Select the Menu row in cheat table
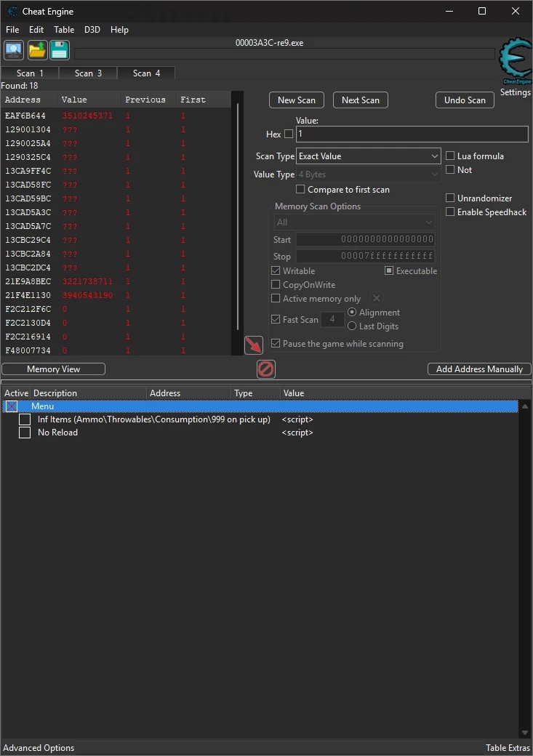 pyautogui.click(x=260, y=406)
